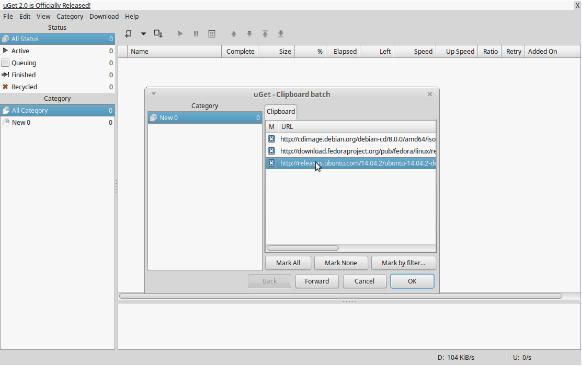Open the dialog's title bar menu arrow
The image size is (582, 366).
153,94
